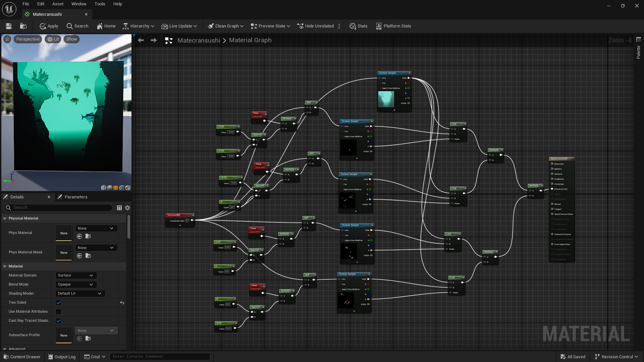Toggle Hide Unrelated nodes
Viewport: 644px width, 362px height.
316,26
